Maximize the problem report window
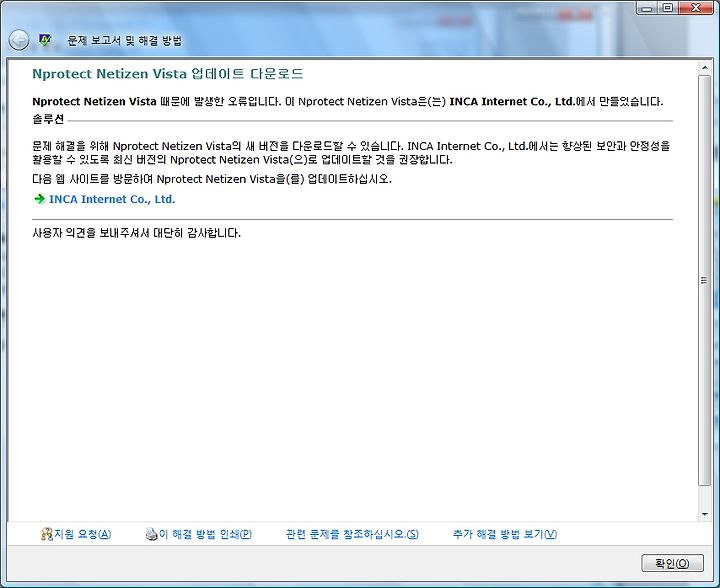720x588 pixels. 669,7
